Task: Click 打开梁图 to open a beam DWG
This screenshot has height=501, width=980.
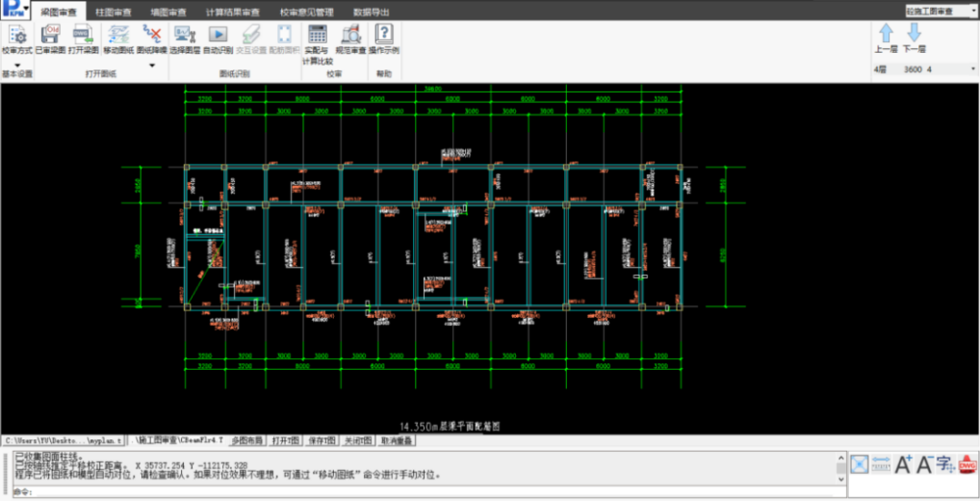Action: (x=83, y=40)
